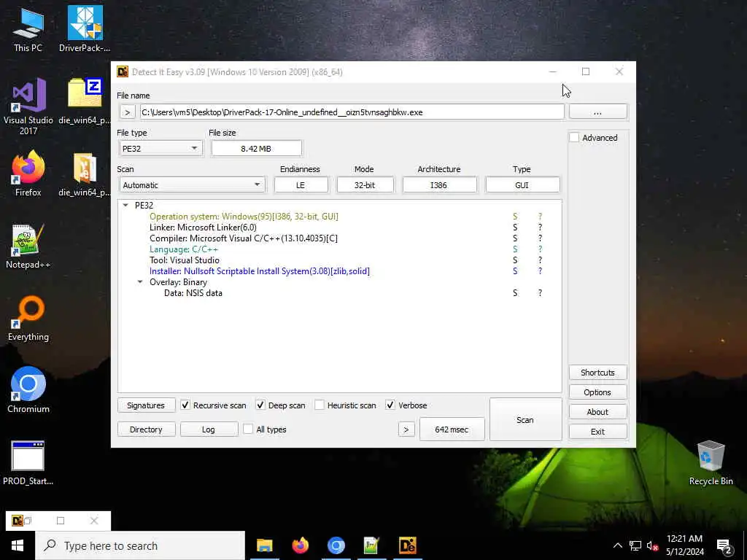Open File Explorer from taskbar

coord(264,545)
